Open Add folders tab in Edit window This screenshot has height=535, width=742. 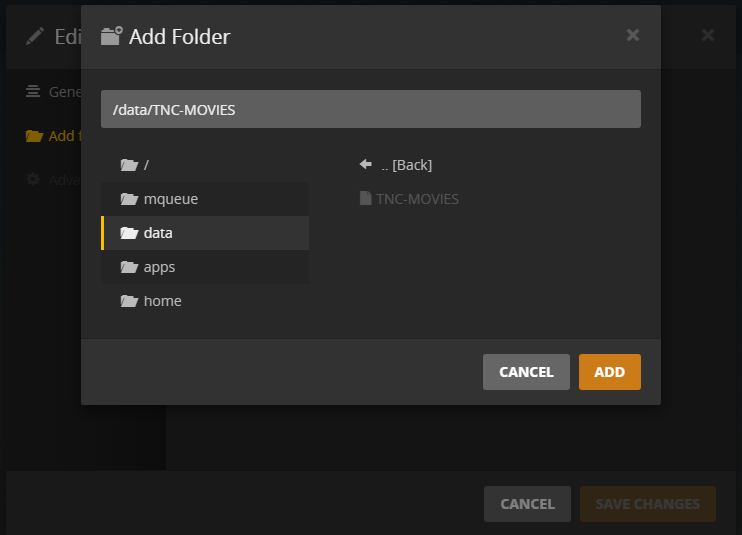pyautogui.click(x=53, y=136)
